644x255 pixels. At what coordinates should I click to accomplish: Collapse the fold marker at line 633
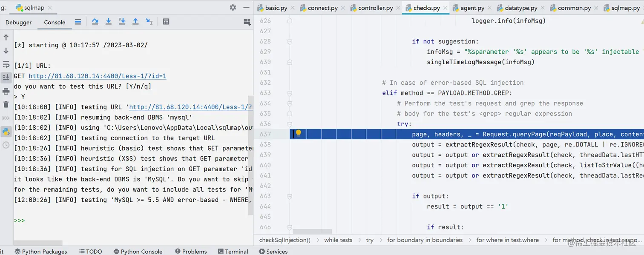click(290, 93)
